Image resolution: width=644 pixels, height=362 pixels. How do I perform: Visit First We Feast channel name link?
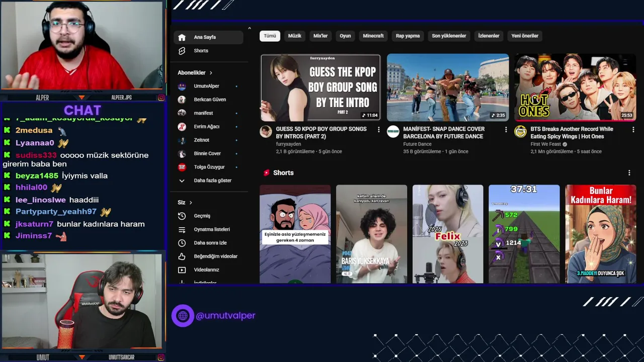(545, 144)
